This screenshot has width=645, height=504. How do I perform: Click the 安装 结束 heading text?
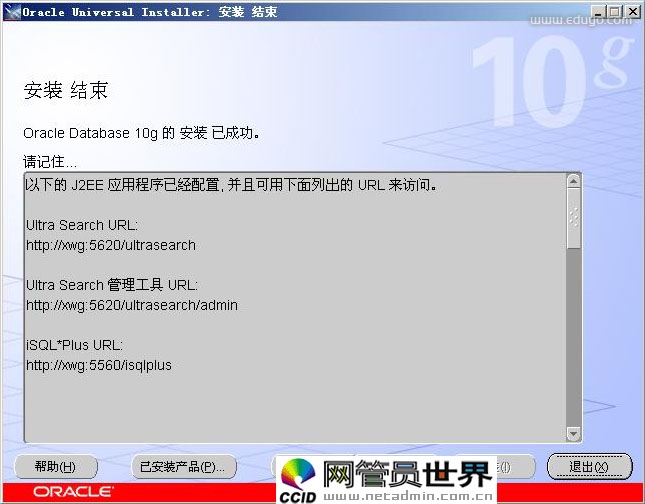coord(65,91)
